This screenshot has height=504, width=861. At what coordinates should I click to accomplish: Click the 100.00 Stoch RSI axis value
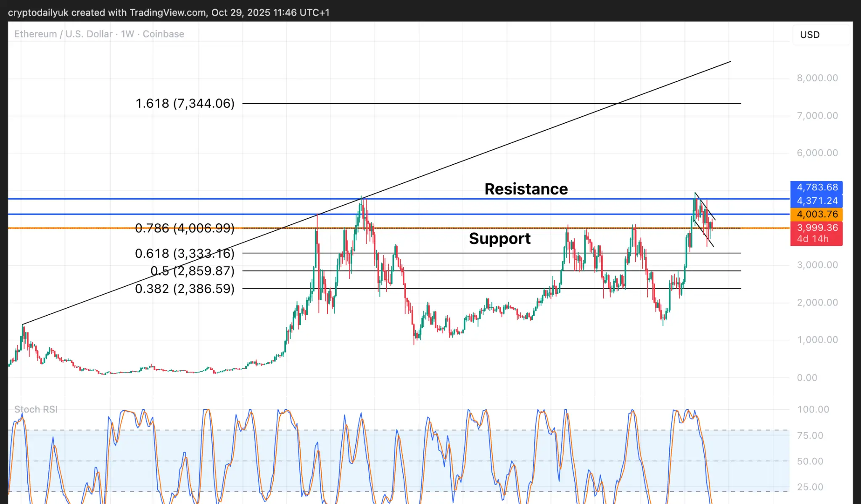pos(813,409)
